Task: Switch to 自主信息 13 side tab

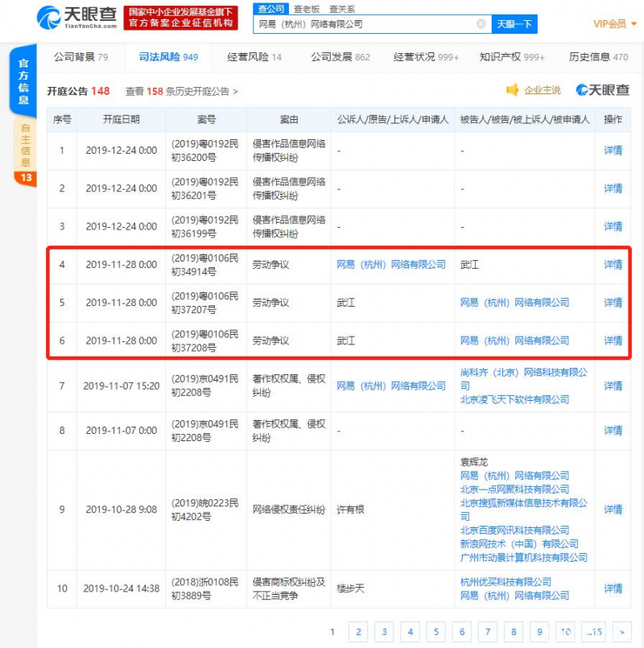Action: (x=25, y=152)
